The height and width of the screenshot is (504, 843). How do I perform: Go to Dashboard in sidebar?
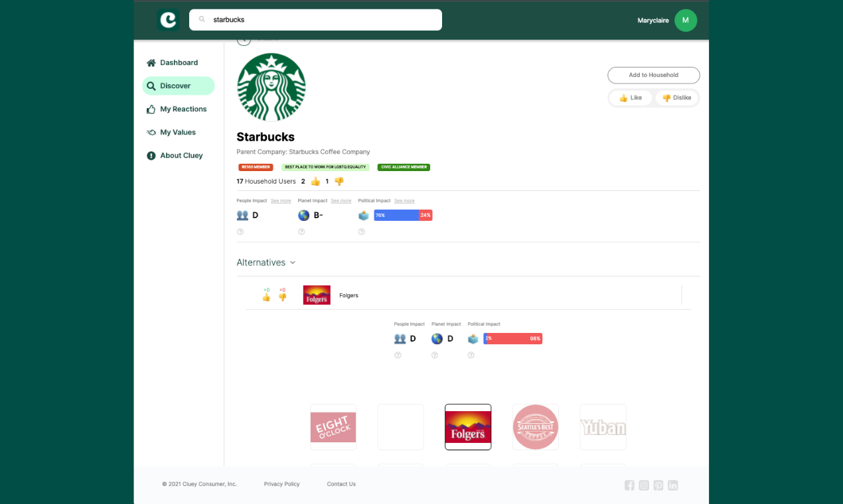point(179,62)
